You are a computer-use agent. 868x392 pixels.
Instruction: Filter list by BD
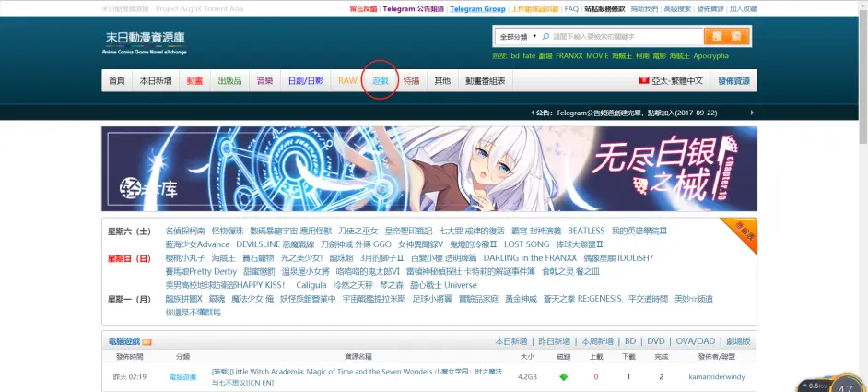tap(630, 341)
